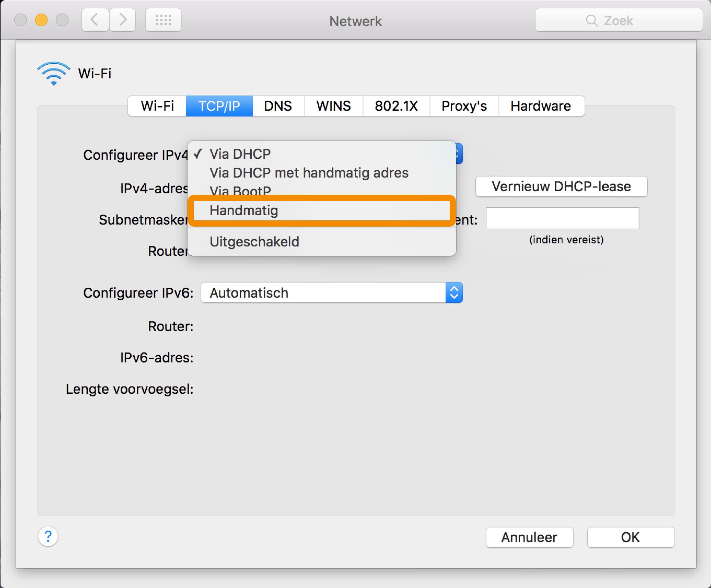Open the Proxy's tab
The image size is (711, 588).
coord(464,106)
